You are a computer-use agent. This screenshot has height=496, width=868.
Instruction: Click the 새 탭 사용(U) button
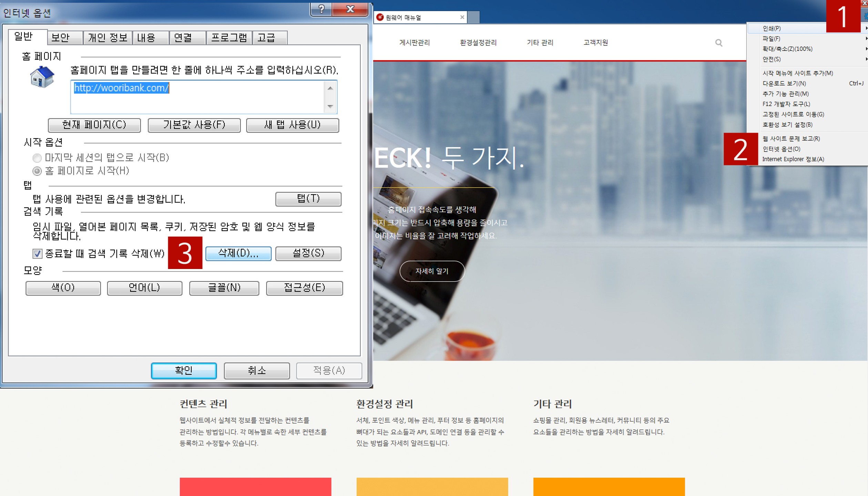click(x=293, y=125)
